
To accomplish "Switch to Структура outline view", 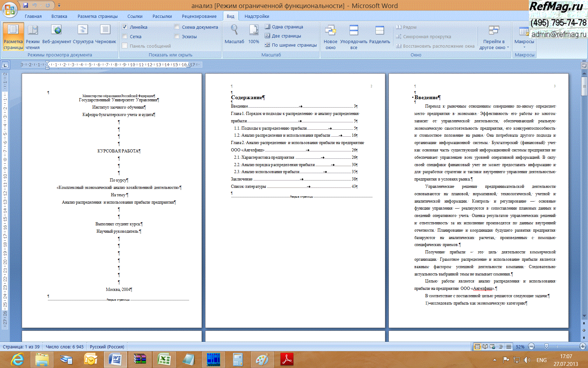I will pyautogui.click(x=83, y=34).
